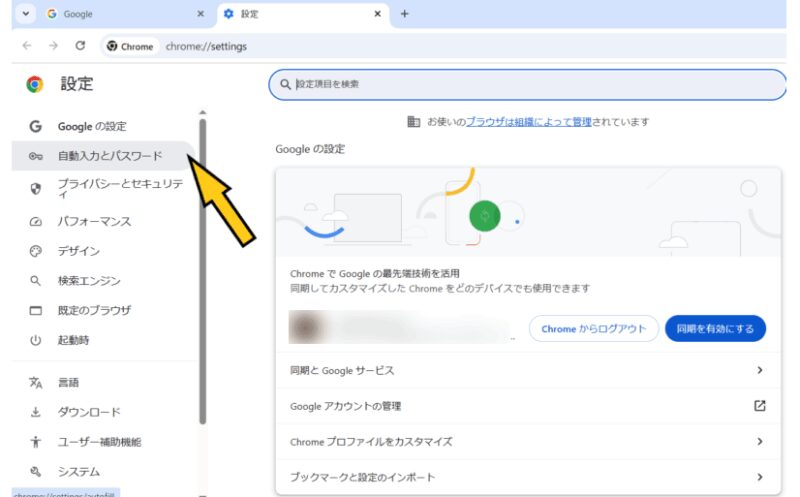The image size is (800, 497).
Task: Open パフォーマンス section
Action: click(104, 221)
